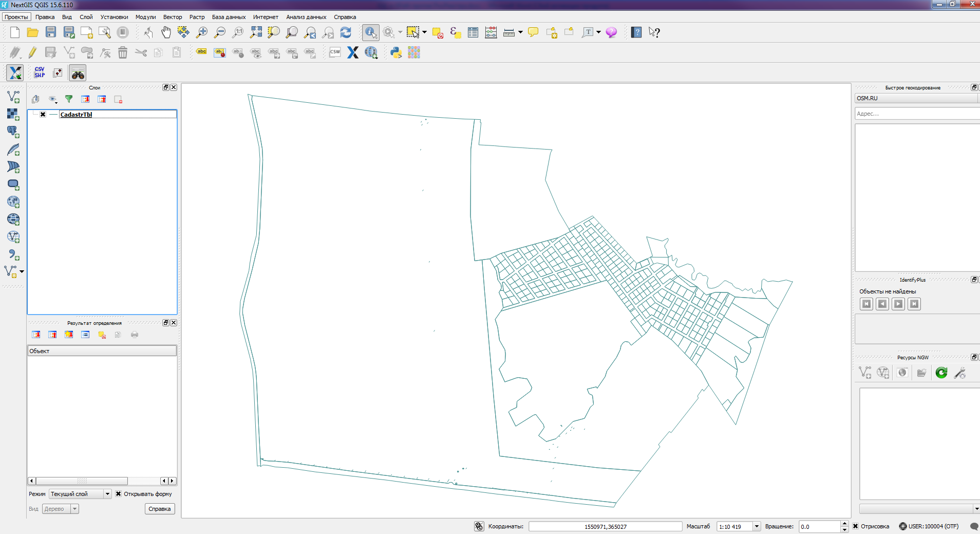
Task: Toggle mouse coordinates extents display icon
Action: [479, 526]
